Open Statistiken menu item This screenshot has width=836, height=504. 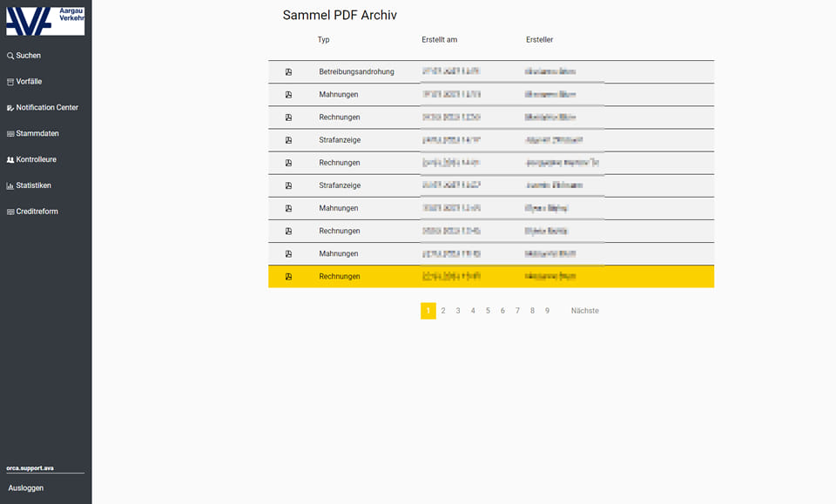33,186
